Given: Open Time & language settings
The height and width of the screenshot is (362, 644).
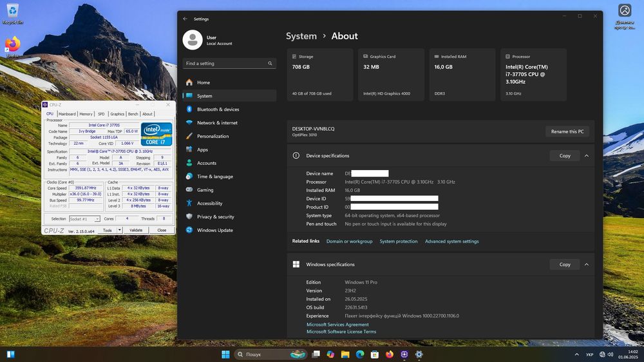Looking at the screenshot, I should coord(229,176).
